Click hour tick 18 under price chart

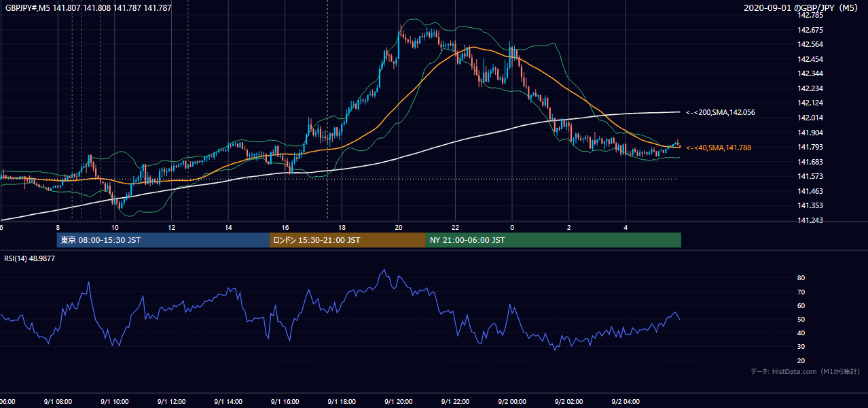coord(342,228)
